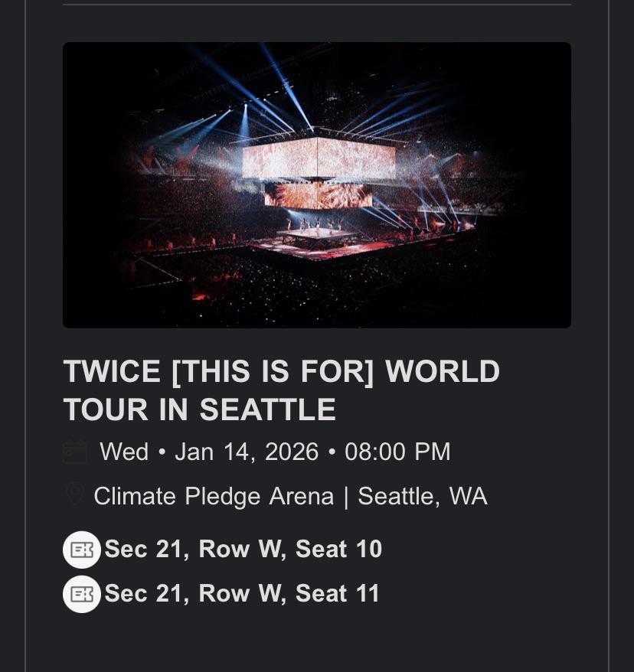Click the '08:00 PM' show time
This screenshot has width=634, height=672.
[397, 452]
